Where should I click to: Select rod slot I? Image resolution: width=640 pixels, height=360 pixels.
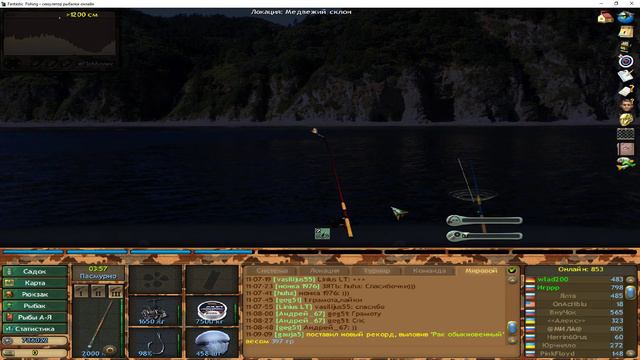[x=81, y=291]
